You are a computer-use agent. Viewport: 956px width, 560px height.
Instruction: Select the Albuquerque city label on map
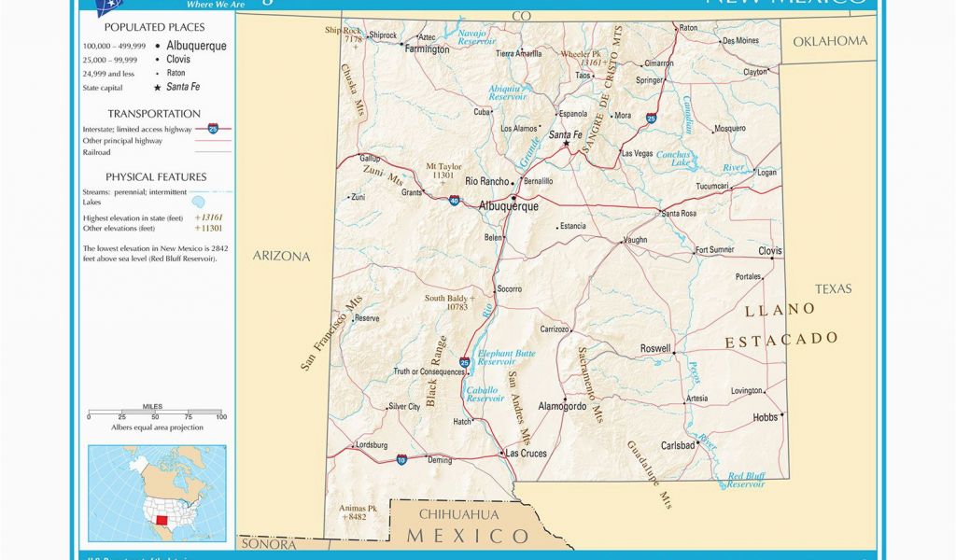[508, 206]
